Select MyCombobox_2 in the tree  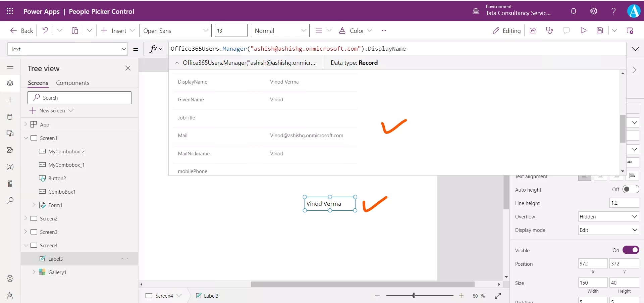[x=66, y=151]
